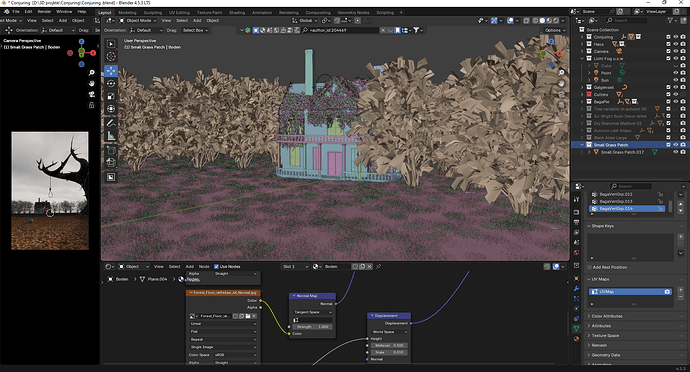Expand the Conjuring collection in outliner
690x372 pixels.
582,37
